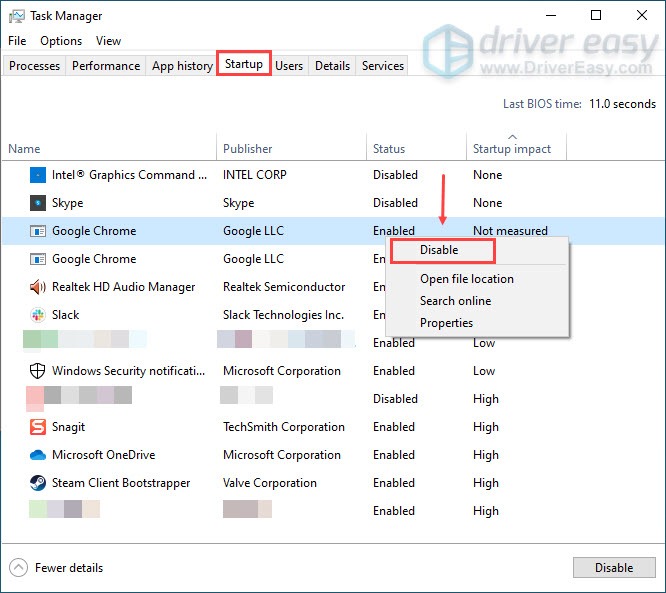
Task: Click Enabled status in Steam Client row
Action: coord(394,483)
